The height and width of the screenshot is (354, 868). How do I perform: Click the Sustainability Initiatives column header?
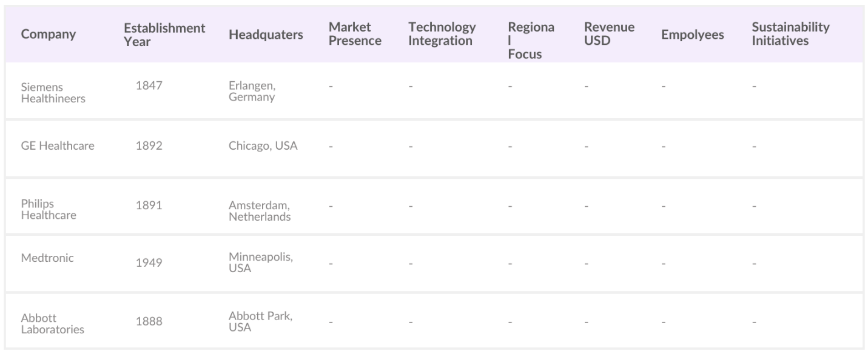coord(790,35)
